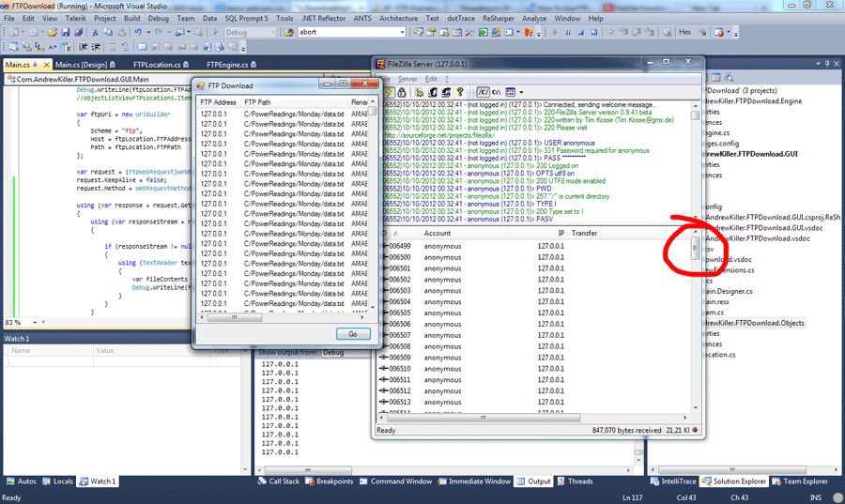Click the Cut scissors icon
The height and width of the screenshot is (504, 845).
[95, 32]
